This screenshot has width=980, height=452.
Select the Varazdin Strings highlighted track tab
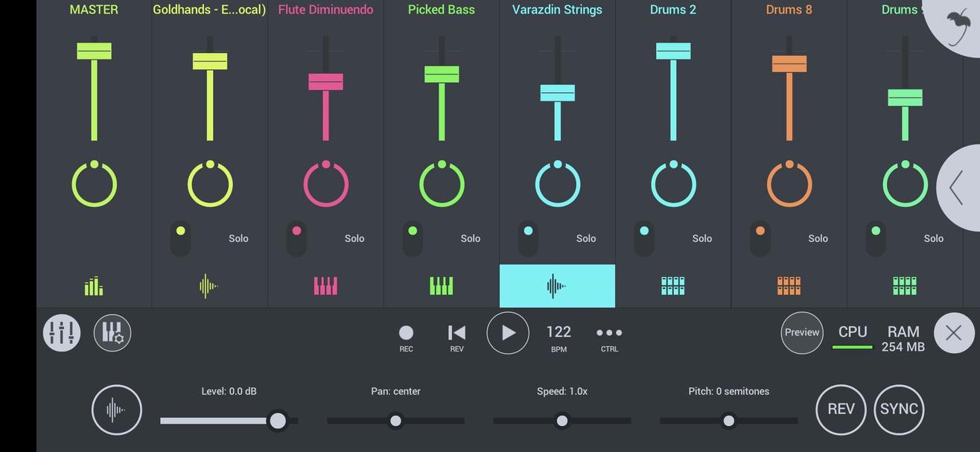pyautogui.click(x=557, y=286)
